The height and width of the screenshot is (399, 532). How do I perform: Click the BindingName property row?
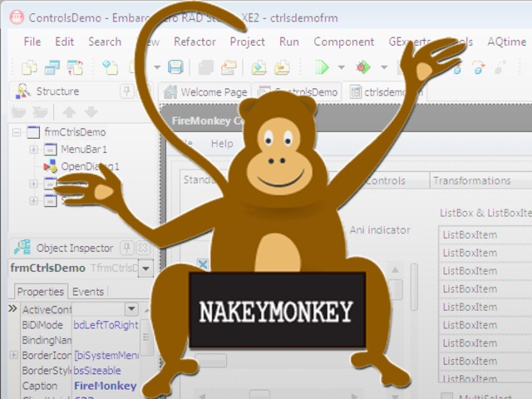coord(80,340)
